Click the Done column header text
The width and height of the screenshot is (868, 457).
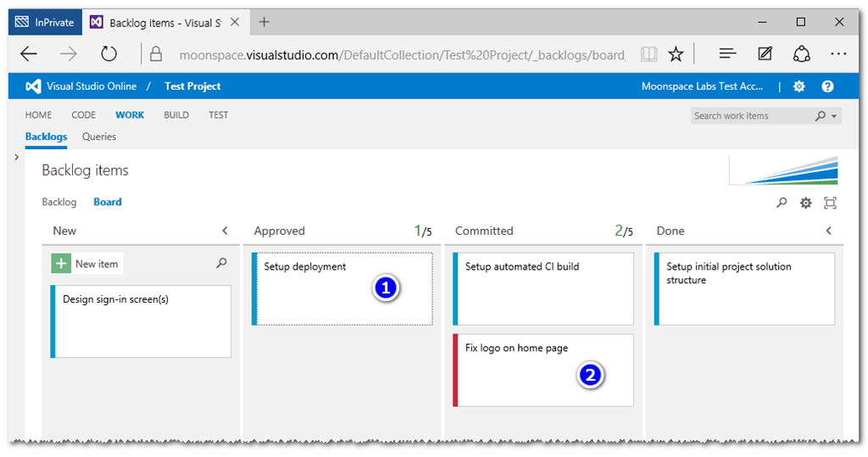coord(670,231)
